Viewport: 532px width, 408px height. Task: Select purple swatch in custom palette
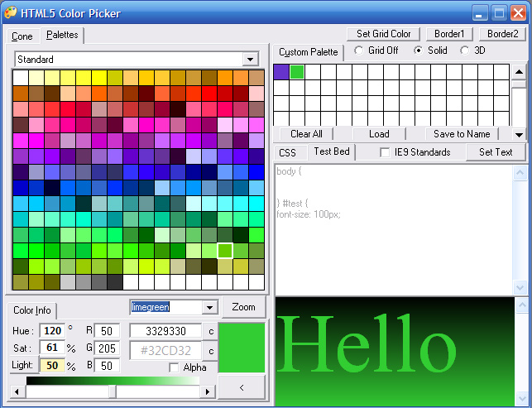pos(281,72)
